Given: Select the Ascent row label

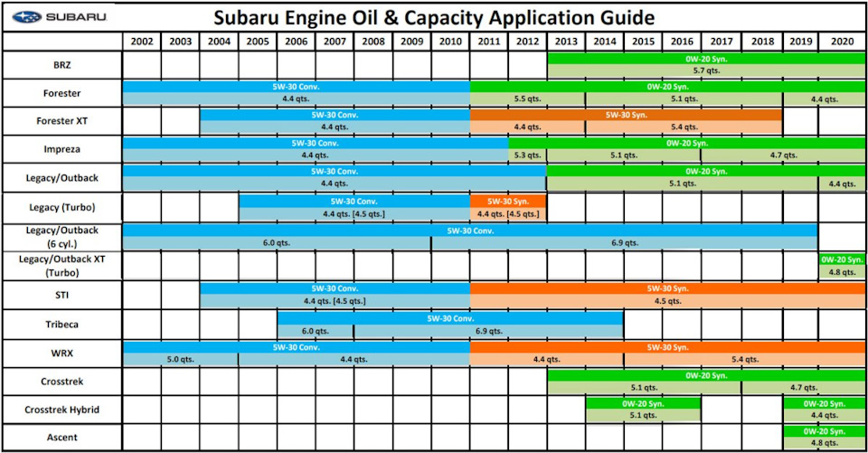Looking at the screenshot, I should 62,438.
